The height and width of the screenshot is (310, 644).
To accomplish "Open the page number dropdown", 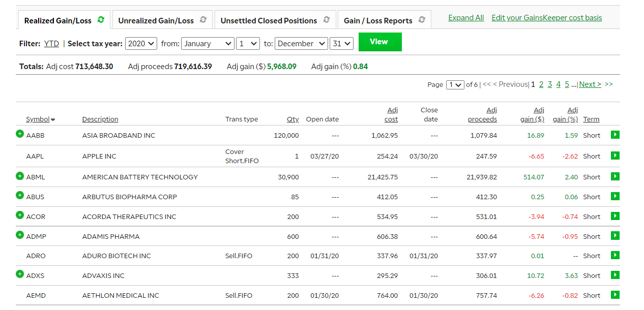I will pyautogui.click(x=455, y=85).
